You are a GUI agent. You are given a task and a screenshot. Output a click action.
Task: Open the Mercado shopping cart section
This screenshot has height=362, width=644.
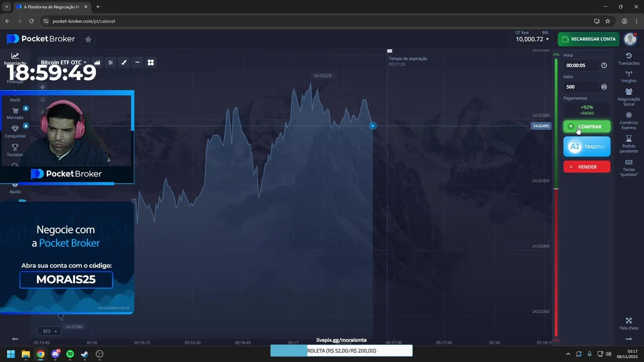tap(15, 113)
